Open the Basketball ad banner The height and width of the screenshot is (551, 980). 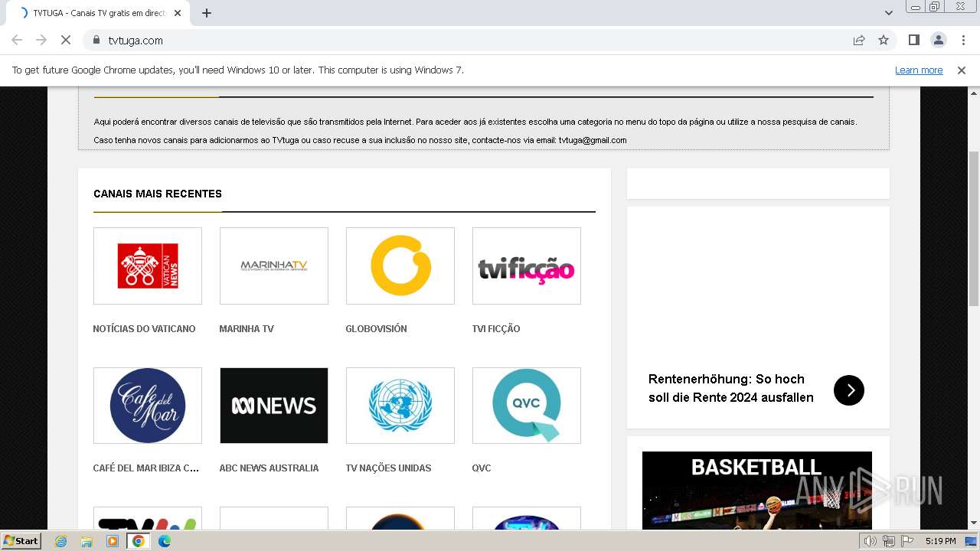pyautogui.click(x=757, y=490)
